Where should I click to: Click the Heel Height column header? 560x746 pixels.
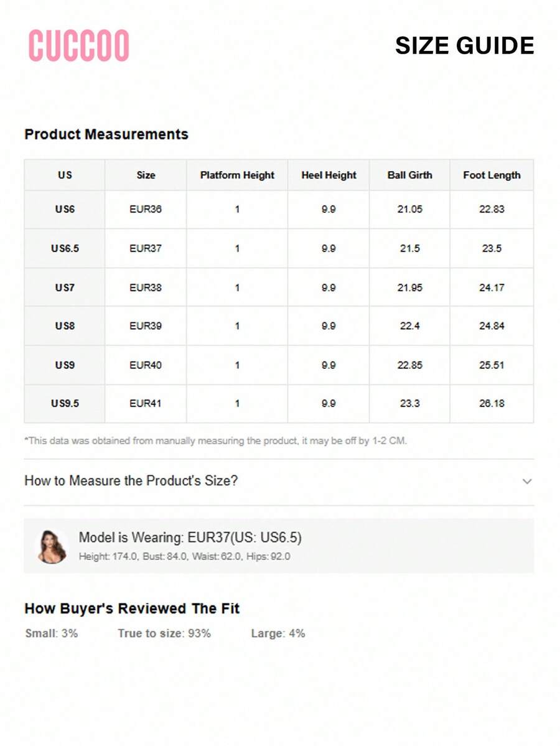coord(329,175)
